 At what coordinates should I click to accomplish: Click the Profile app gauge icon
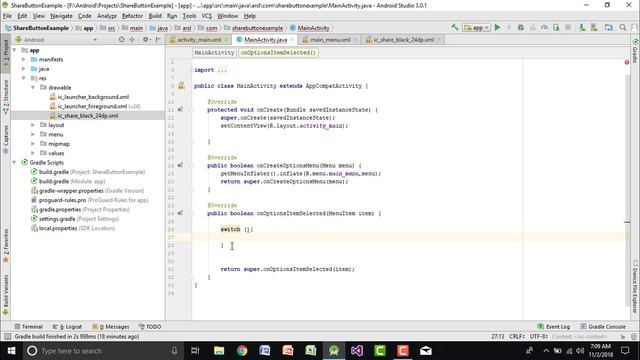pos(544,28)
